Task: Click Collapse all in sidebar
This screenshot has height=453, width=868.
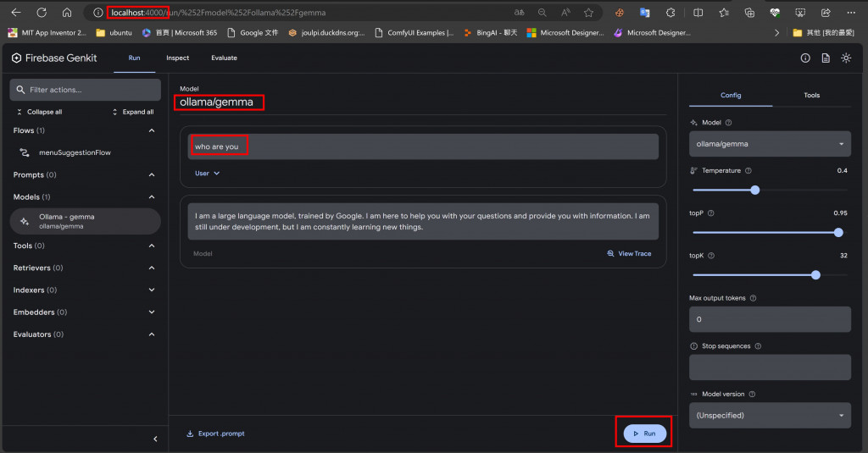Action: [x=39, y=112]
